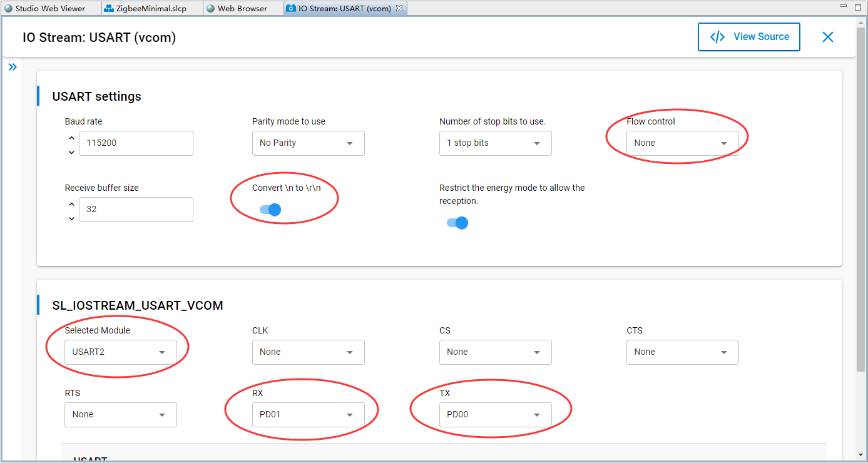Open the CTS pin dropdown

click(x=683, y=352)
